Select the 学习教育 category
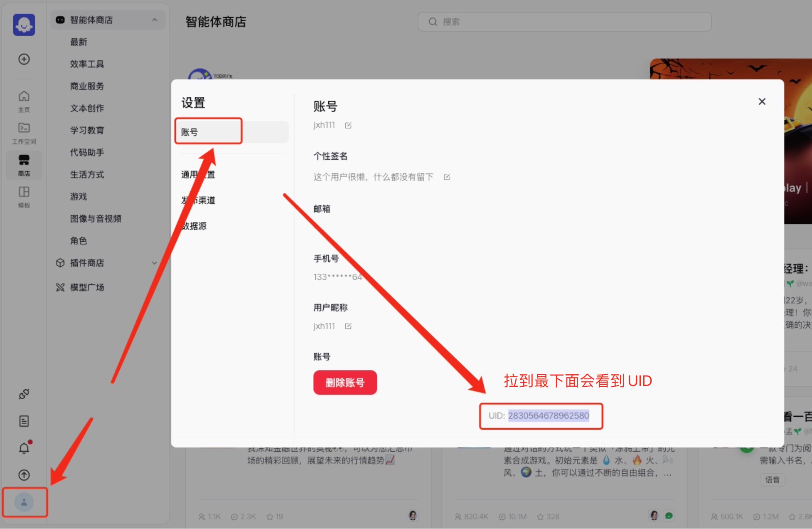Image resolution: width=812 pixels, height=529 pixels. [87, 130]
